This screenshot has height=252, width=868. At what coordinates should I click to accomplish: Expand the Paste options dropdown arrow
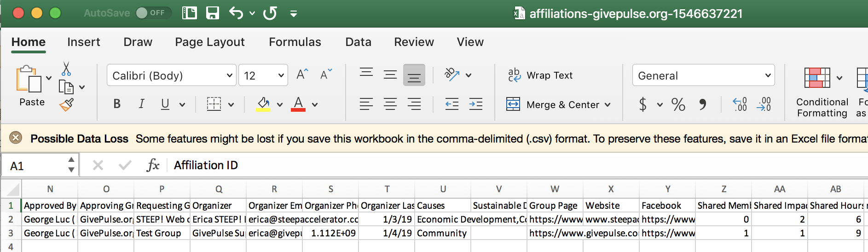click(49, 78)
